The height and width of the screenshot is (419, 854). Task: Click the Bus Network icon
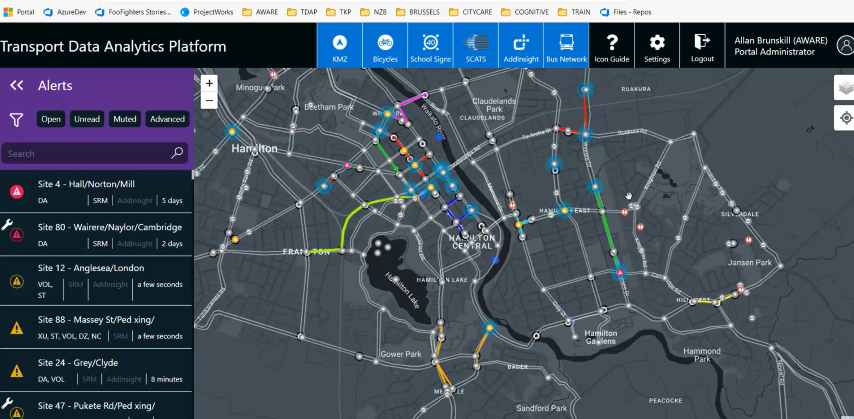coord(566,46)
